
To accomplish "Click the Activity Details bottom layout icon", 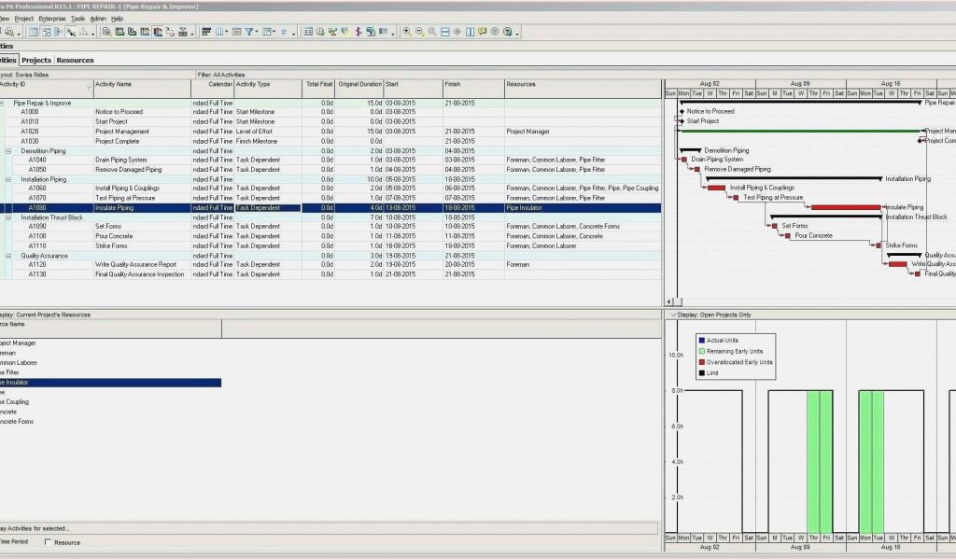I will [106, 32].
